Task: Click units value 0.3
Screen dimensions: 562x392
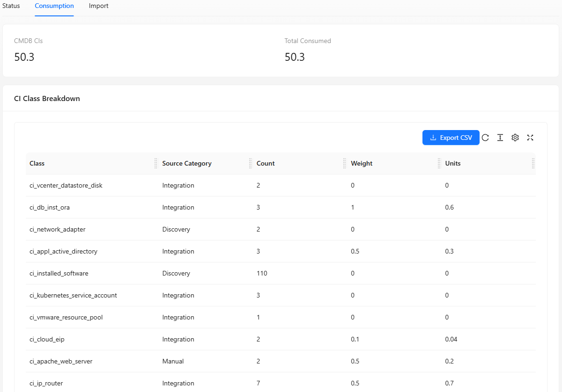Action: 449,251
